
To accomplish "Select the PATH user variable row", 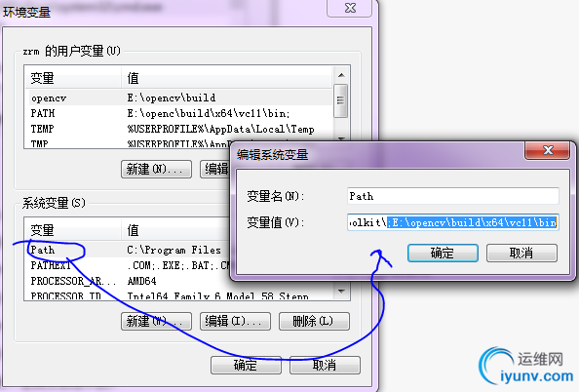I will pos(178,113).
